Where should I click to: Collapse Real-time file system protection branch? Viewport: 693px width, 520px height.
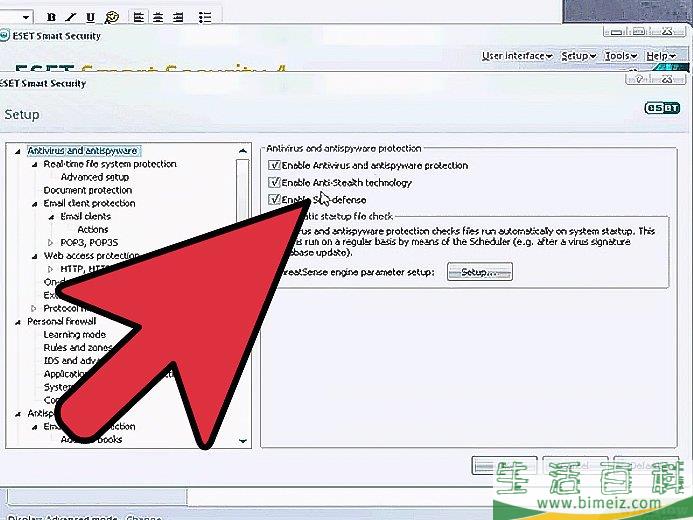click(x=34, y=165)
